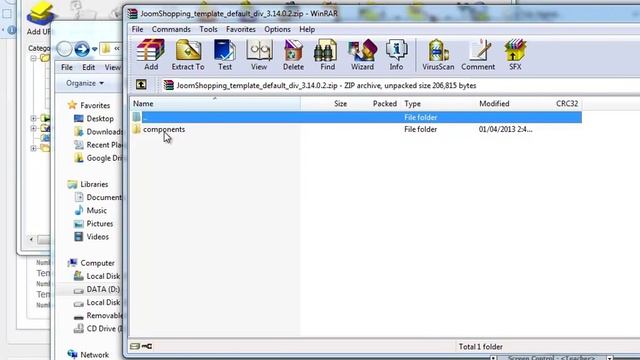
Task: Add a Comment to the archive
Action: tap(478, 54)
